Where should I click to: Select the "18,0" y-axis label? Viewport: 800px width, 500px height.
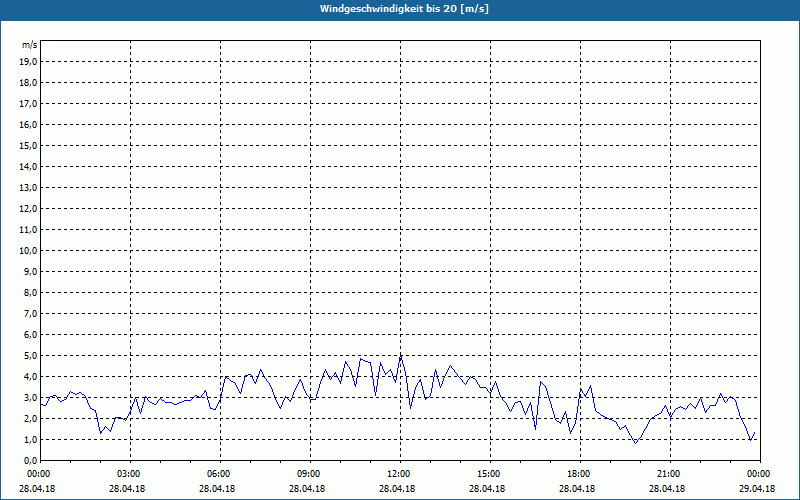(28, 83)
